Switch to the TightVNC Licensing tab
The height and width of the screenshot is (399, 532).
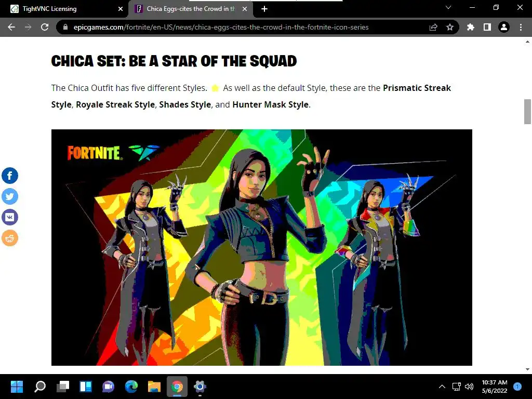64,9
